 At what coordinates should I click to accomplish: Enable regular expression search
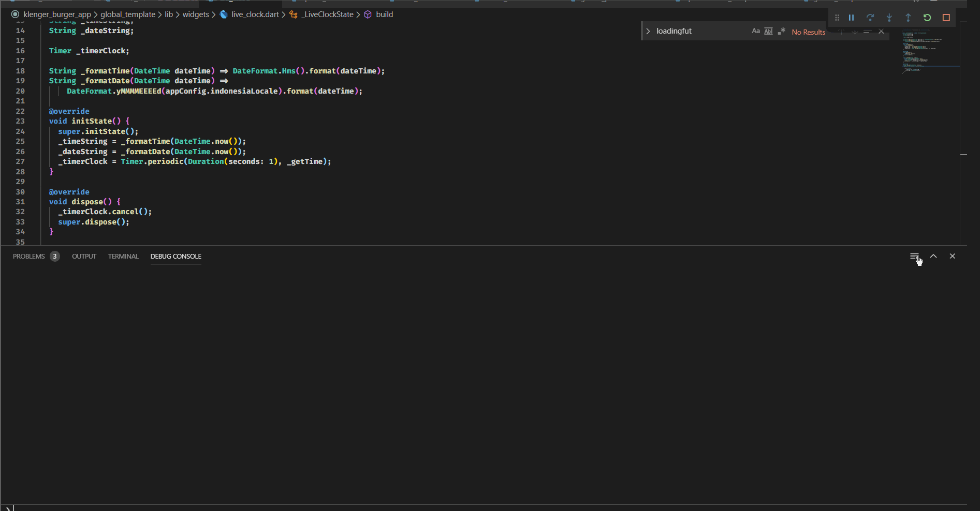[782, 31]
